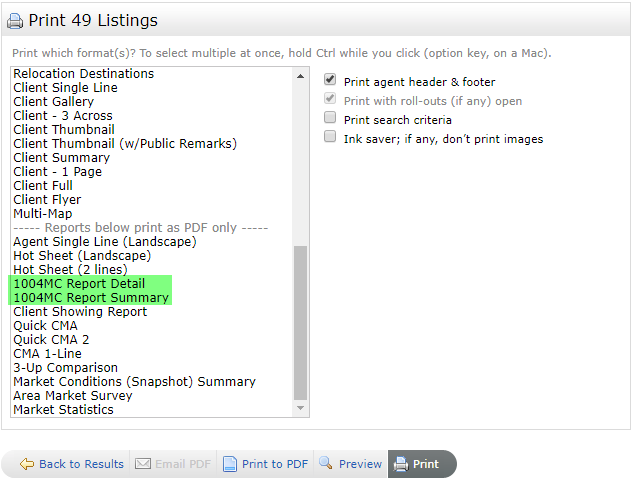Click the Preview magnifier icon
The image size is (632, 484).
tap(325, 463)
